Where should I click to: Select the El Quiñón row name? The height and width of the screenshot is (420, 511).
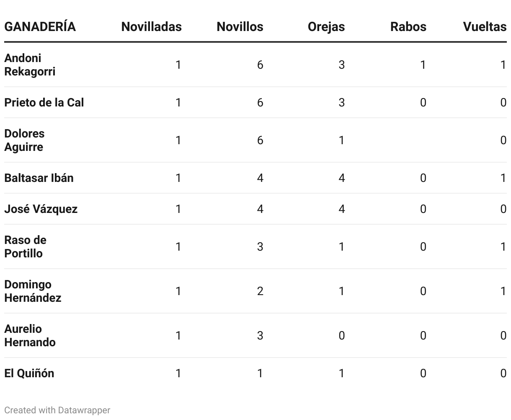pos(29,373)
